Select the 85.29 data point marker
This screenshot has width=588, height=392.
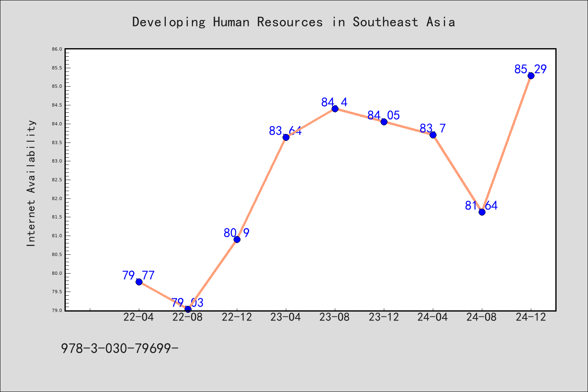(x=531, y=76)
